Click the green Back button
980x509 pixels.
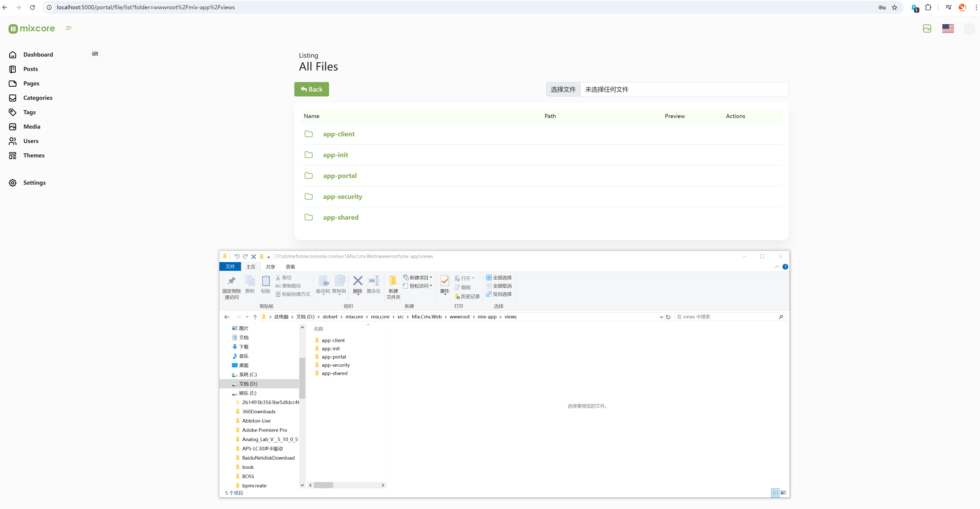[311, 89]
